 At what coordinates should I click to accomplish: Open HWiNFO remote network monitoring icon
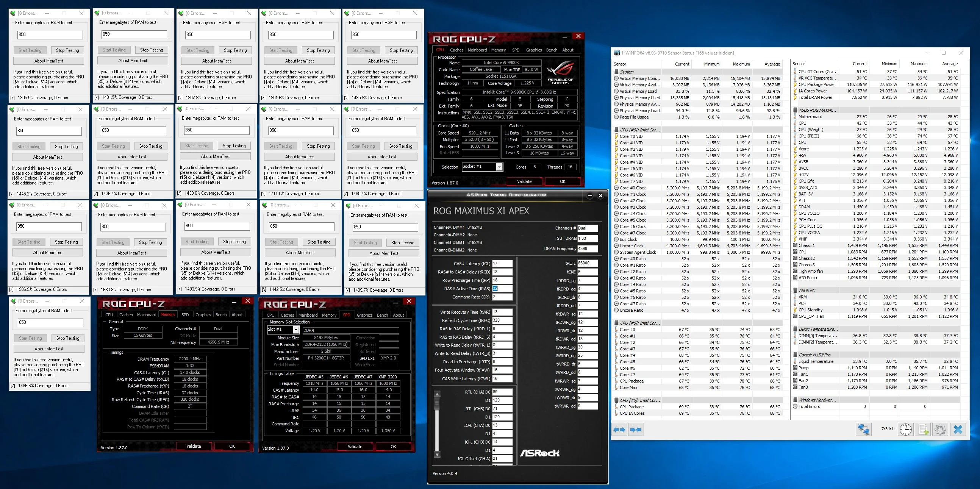tap(864, 430)
